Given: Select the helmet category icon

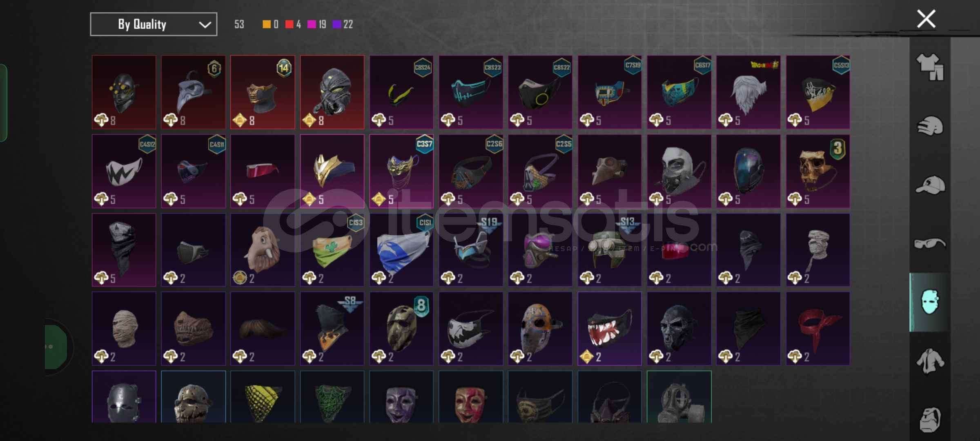Looking at the screenshot, I should click(x=930, y=126).
